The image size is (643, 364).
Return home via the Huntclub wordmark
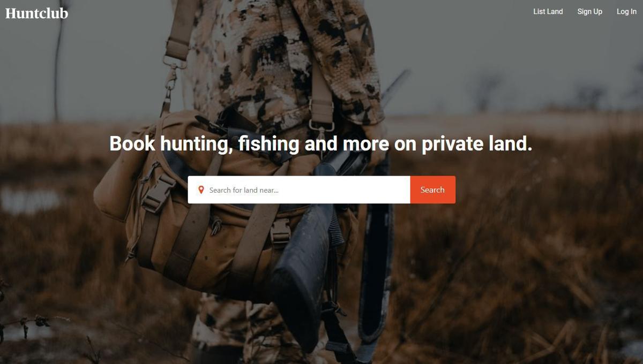(x=37, y=13)
